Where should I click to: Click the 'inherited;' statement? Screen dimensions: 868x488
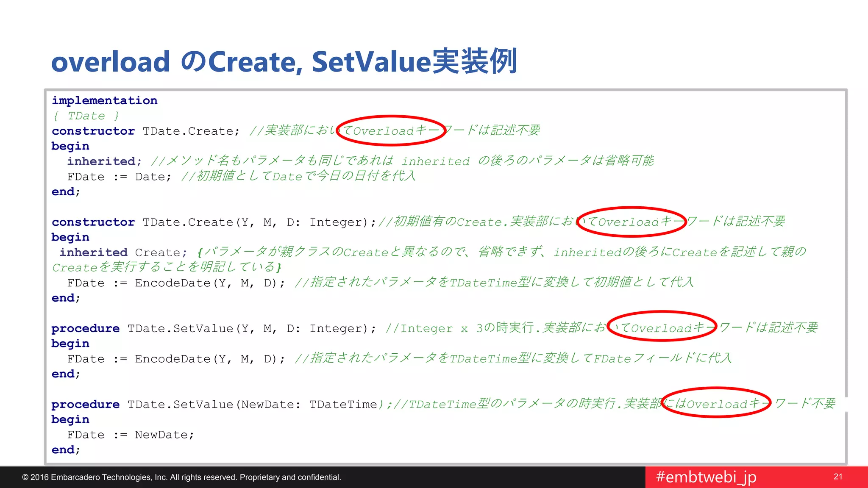(x=104, y=161)
